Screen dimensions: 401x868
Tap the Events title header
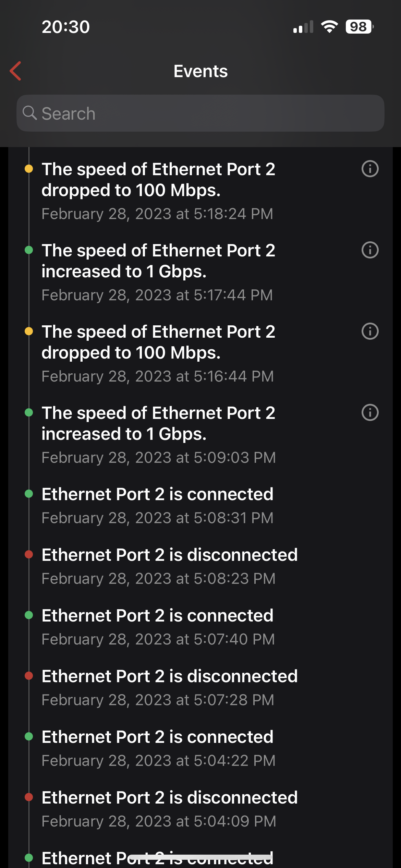point(200,71)
